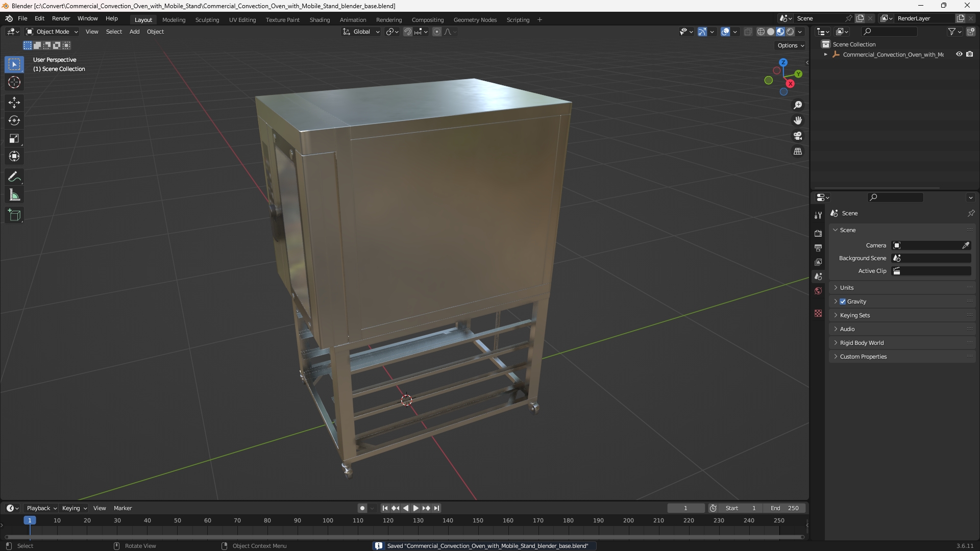Switch orthographic/perspective grid icon
This screenshot has height=551, width=980.
[x=798, y=152]
